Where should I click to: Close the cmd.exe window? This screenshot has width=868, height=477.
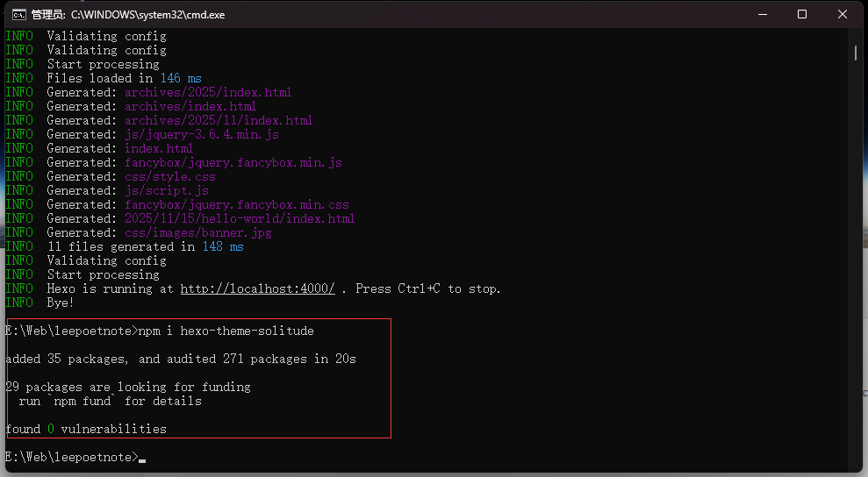843,14
